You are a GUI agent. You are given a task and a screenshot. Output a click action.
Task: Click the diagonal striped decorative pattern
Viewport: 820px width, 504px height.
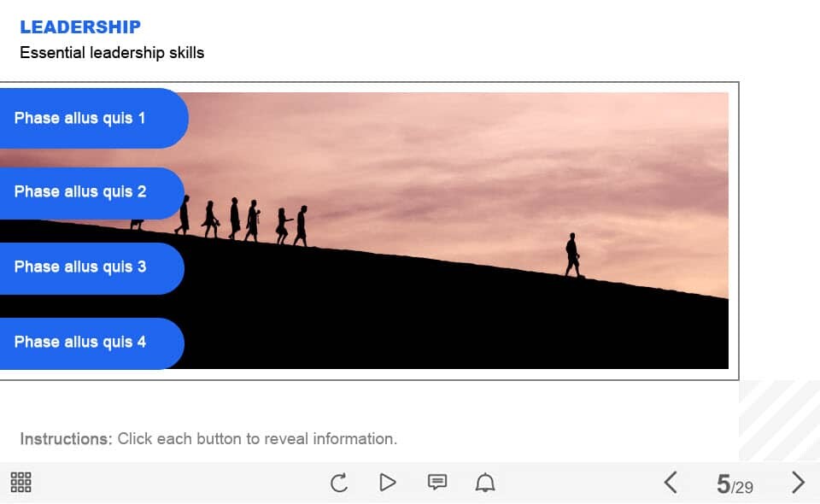[x=779, y=420]
